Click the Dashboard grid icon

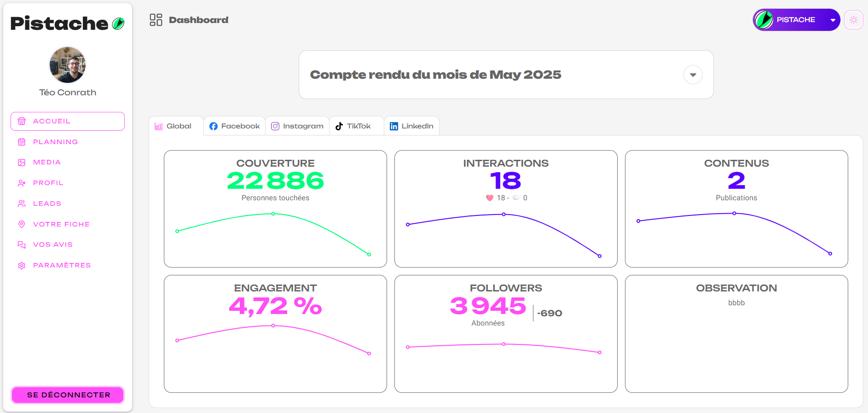[156, 20]
